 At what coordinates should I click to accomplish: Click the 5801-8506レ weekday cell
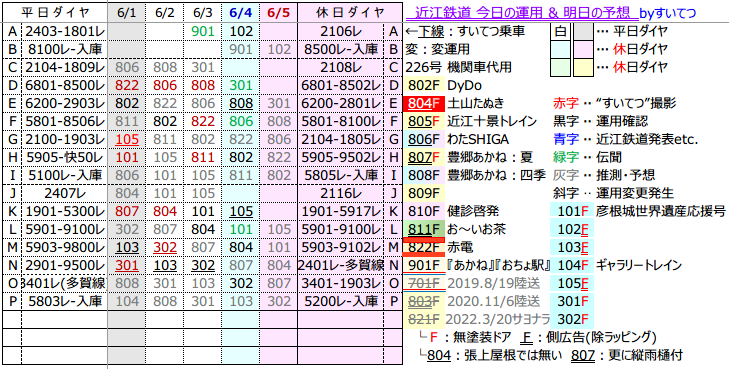(x=65, y=121)
